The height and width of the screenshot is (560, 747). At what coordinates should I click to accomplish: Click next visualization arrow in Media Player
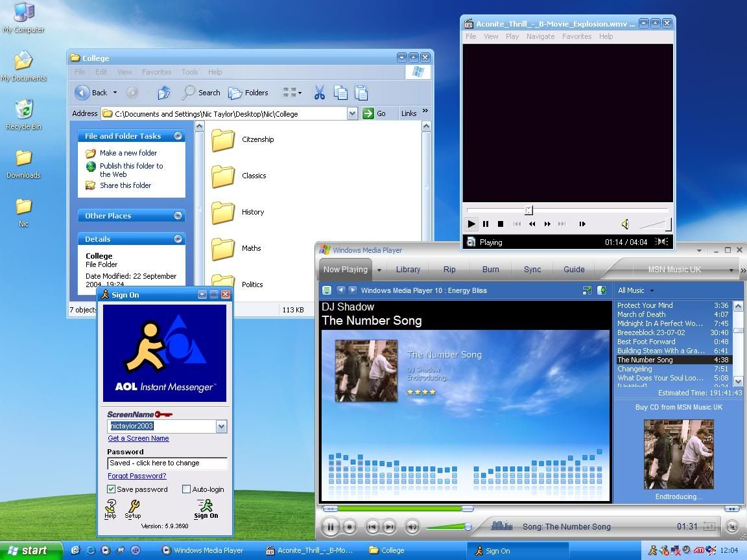[352, 290]
